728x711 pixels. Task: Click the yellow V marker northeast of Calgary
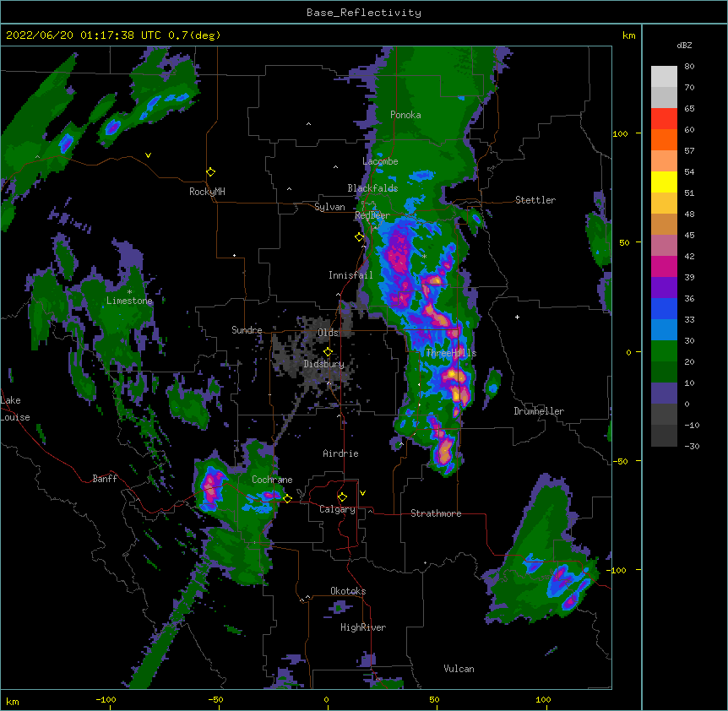click(362, 493)
